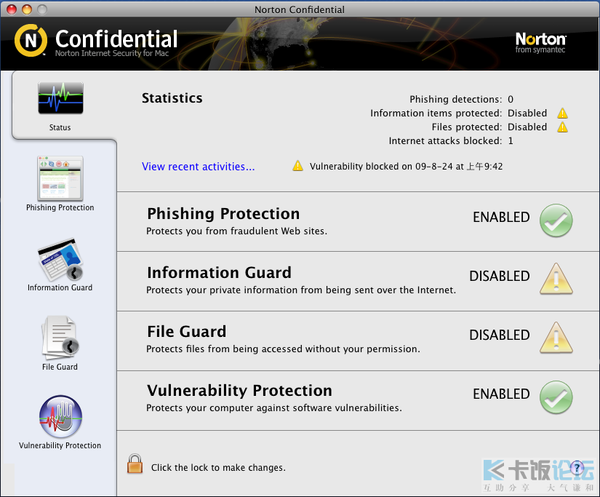The height and width of the screenshot is (497, 600).
Task: Click the Norton N logo
Action: tap(31, 40)
